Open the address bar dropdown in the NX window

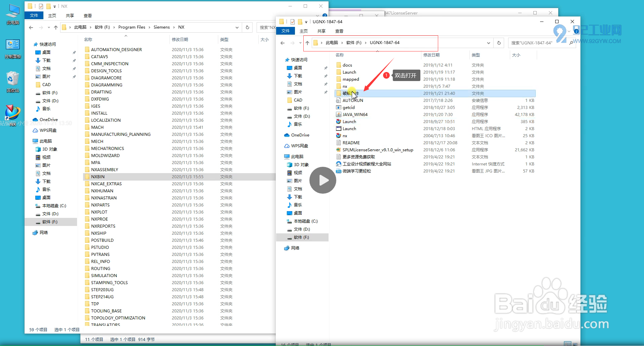(237, 27)
